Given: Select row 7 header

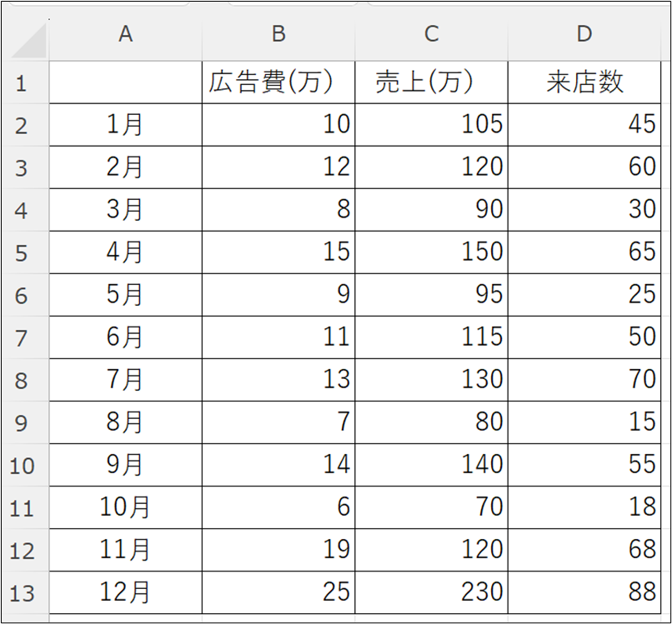Looking at the screenshot, I should 22,337.
